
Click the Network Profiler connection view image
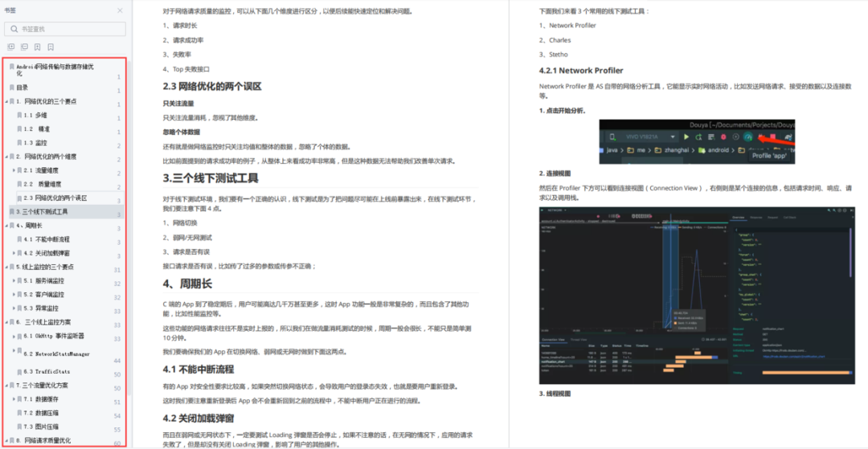696,296
